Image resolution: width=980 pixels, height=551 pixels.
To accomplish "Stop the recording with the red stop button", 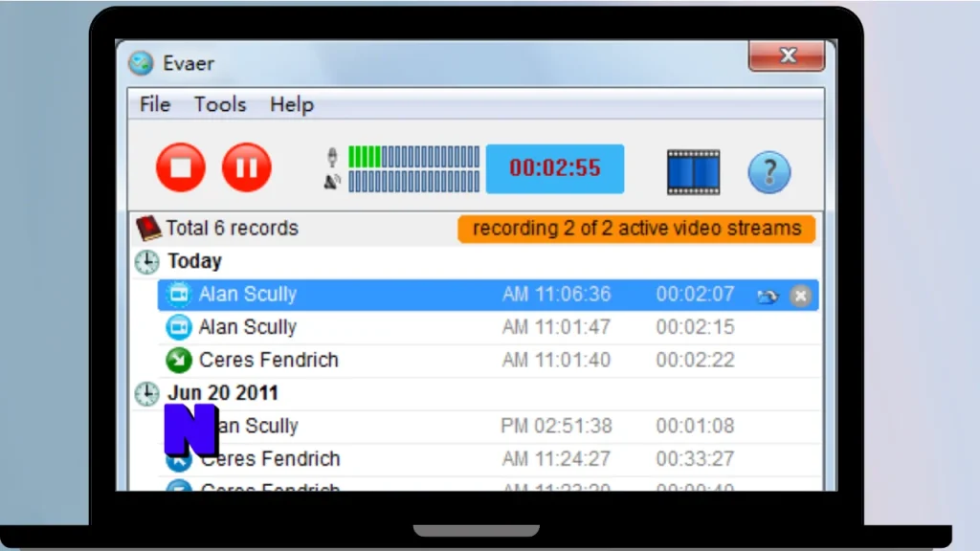I will pos(181,167).
